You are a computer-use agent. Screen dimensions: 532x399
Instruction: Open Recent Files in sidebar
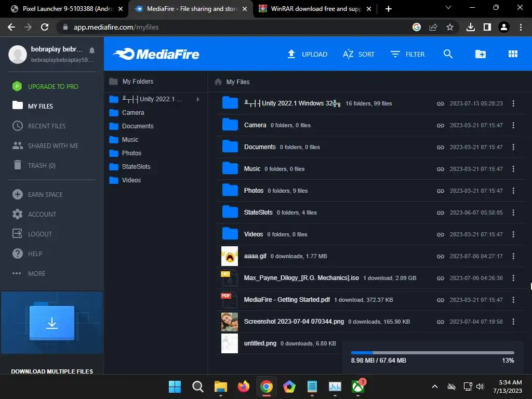point(39,126)
